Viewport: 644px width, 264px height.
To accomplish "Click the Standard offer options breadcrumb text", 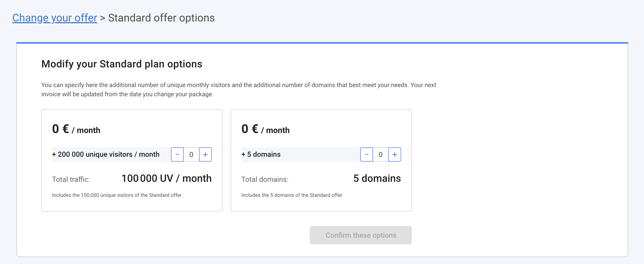I will [161, 18].
